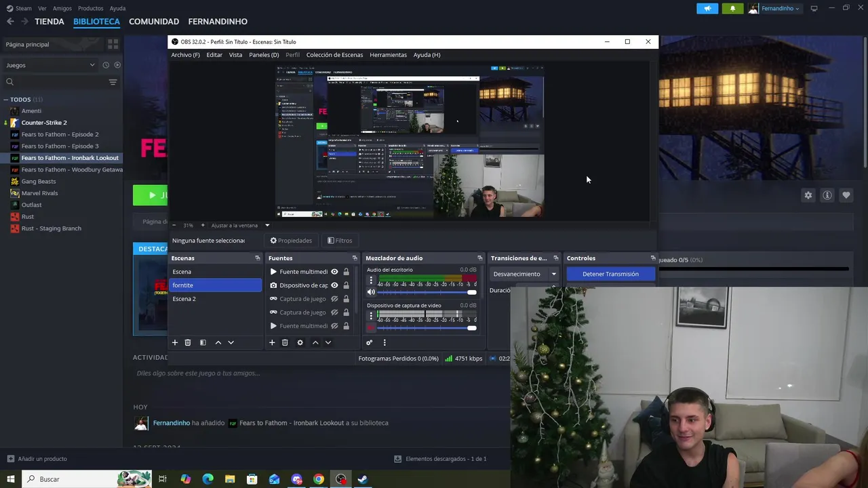The image size is (868, 488).
Task: Move selected source up in Fuentes
Action: click(x=315, y=342)
